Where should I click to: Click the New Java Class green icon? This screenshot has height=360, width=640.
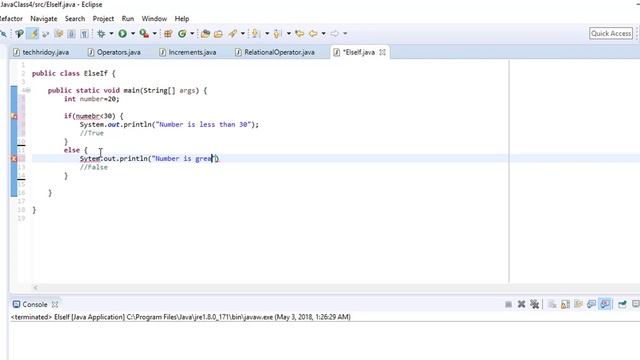click(182, 33)
